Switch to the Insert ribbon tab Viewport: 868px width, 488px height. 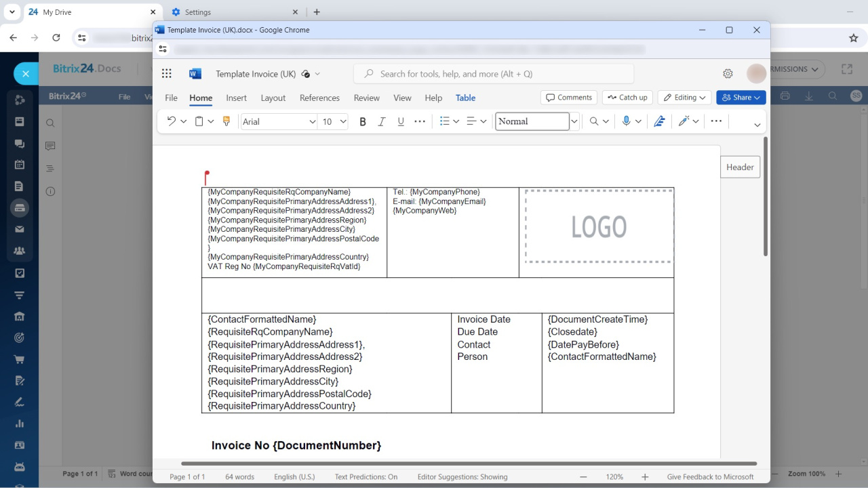coord(236,98)
